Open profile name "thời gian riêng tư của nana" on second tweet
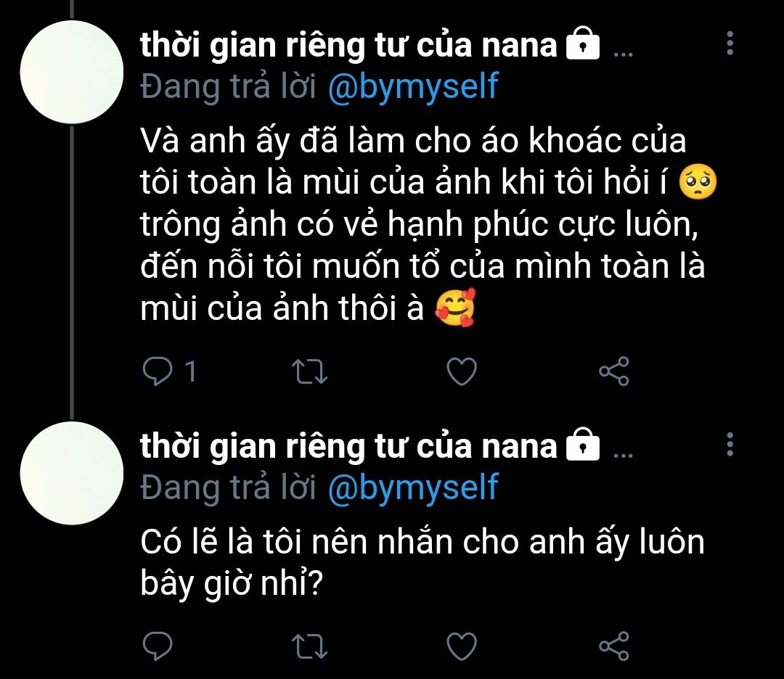This screenshot has height=679, width=784. 348,446
